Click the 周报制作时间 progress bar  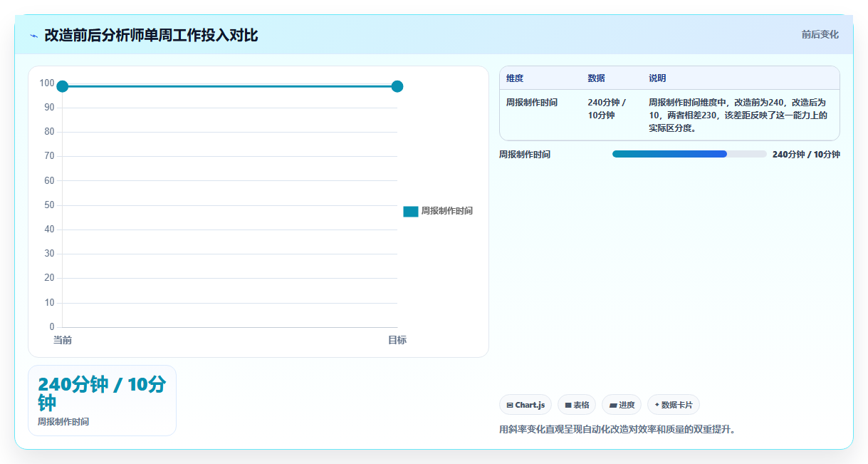click(689, 154)
